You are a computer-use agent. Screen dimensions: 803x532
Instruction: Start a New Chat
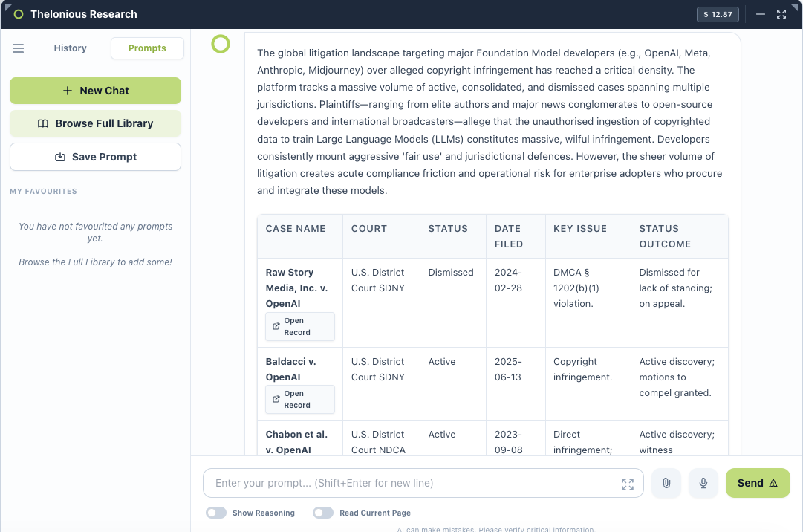pos(95,91)
